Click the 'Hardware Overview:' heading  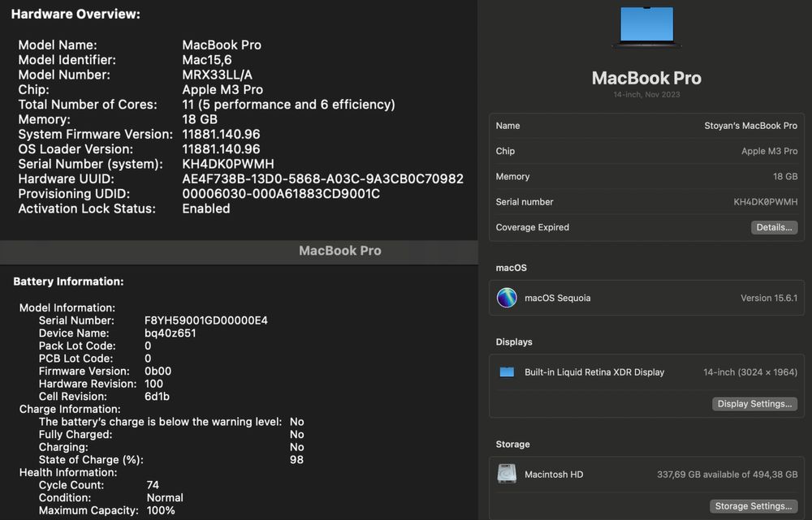pos(76,14)
